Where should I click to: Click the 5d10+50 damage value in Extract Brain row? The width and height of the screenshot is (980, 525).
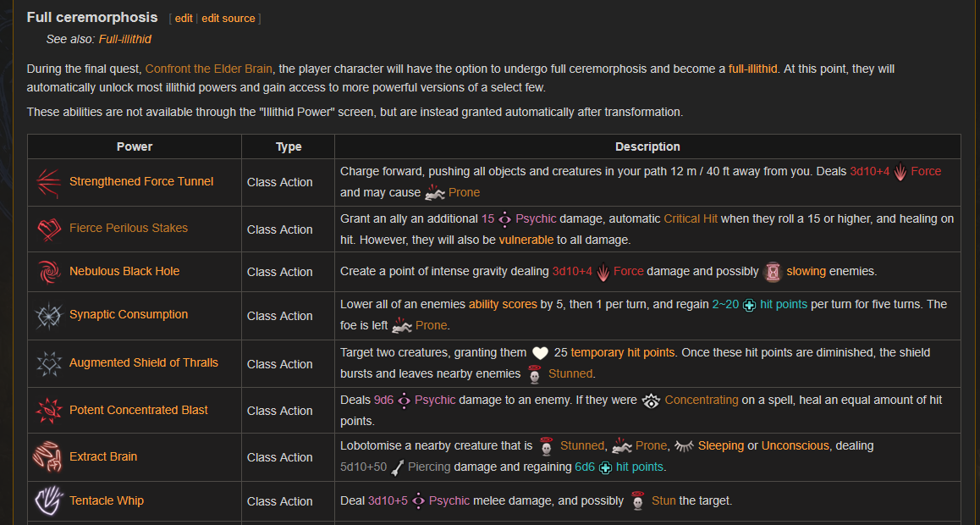(x=364, y=467)
